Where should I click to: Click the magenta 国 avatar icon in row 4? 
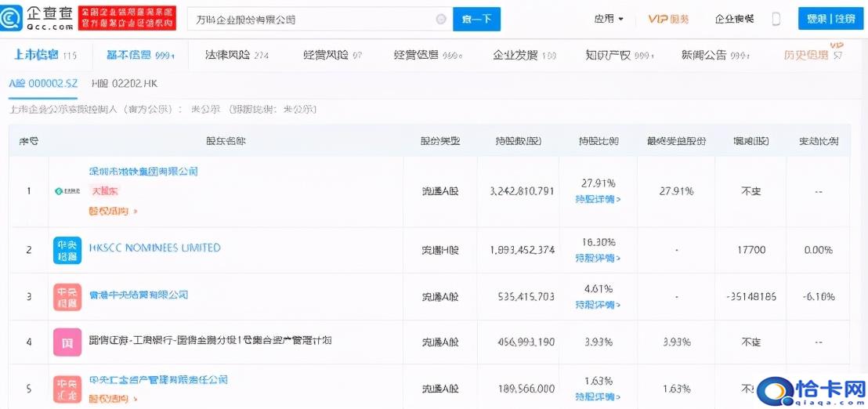click(67, 342)
